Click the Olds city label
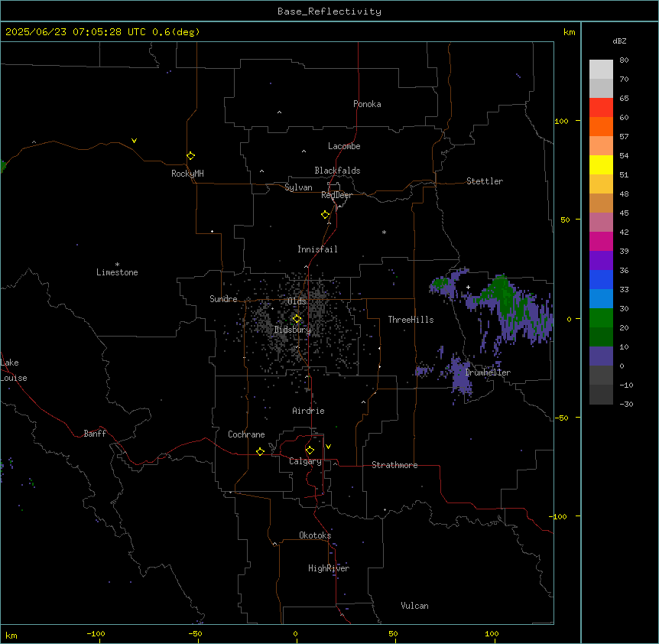 pyautogui.click(x=297, y=301)
